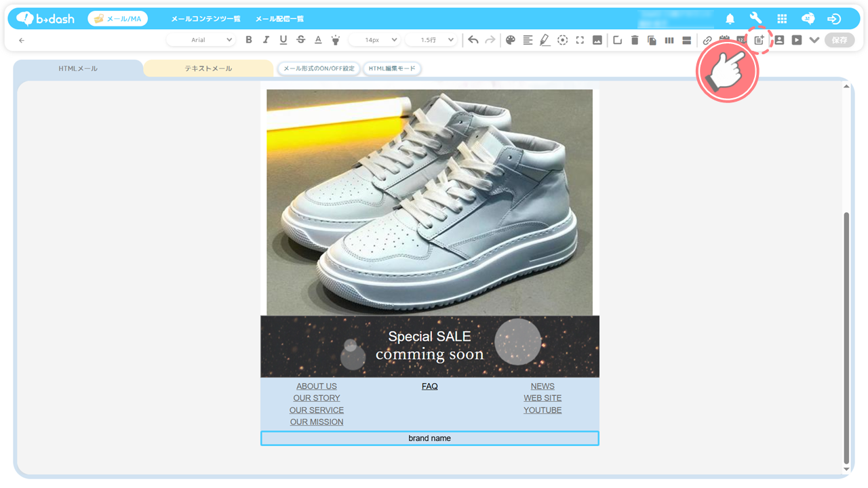
Task: Click the b→dash logo
Action: 45,18
